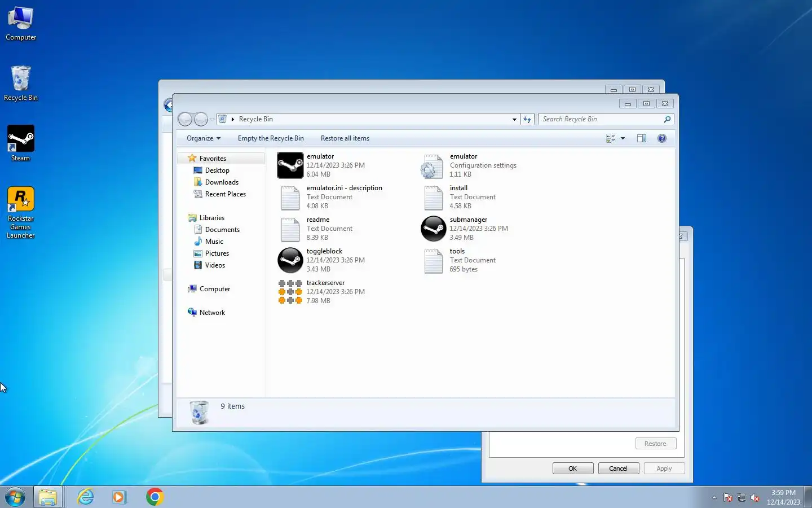Click Show desktop button at taskbar end

pos(808,497)
